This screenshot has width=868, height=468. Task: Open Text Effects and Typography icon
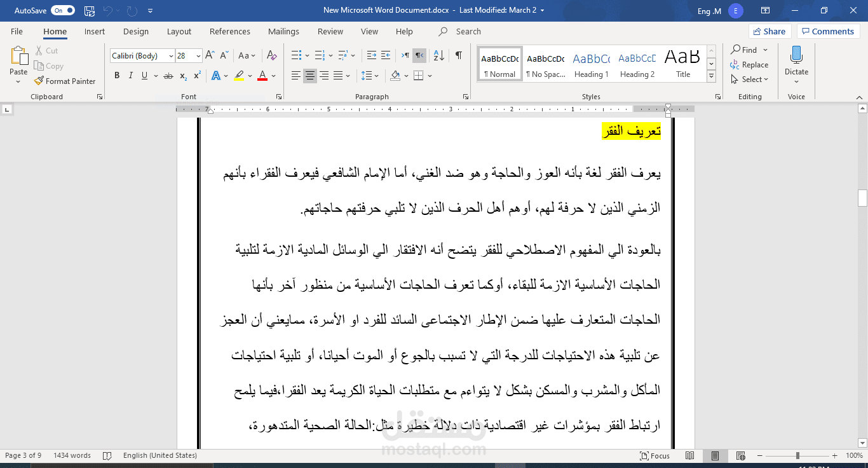tap(215, 76)
